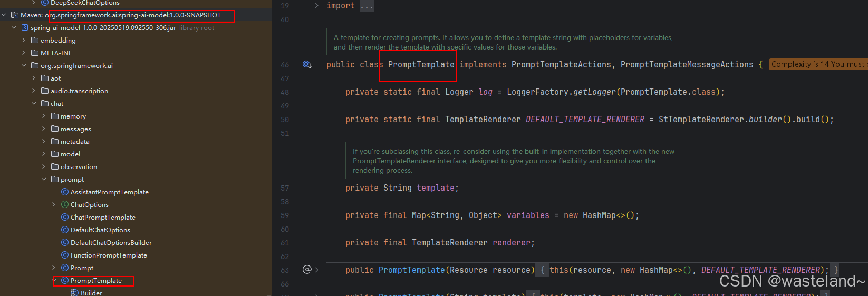Click StTemplateRenderer reference on line 50

click(x=701, y=120)
